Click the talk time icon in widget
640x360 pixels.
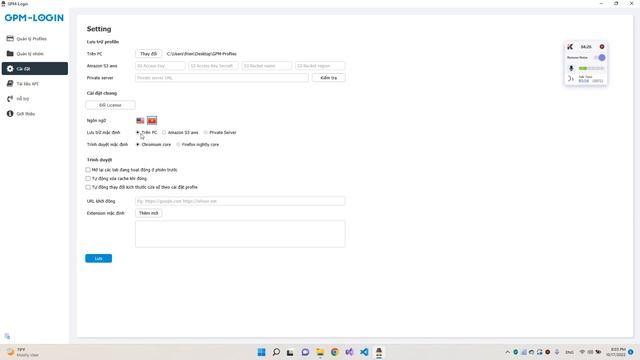[571, 79]
